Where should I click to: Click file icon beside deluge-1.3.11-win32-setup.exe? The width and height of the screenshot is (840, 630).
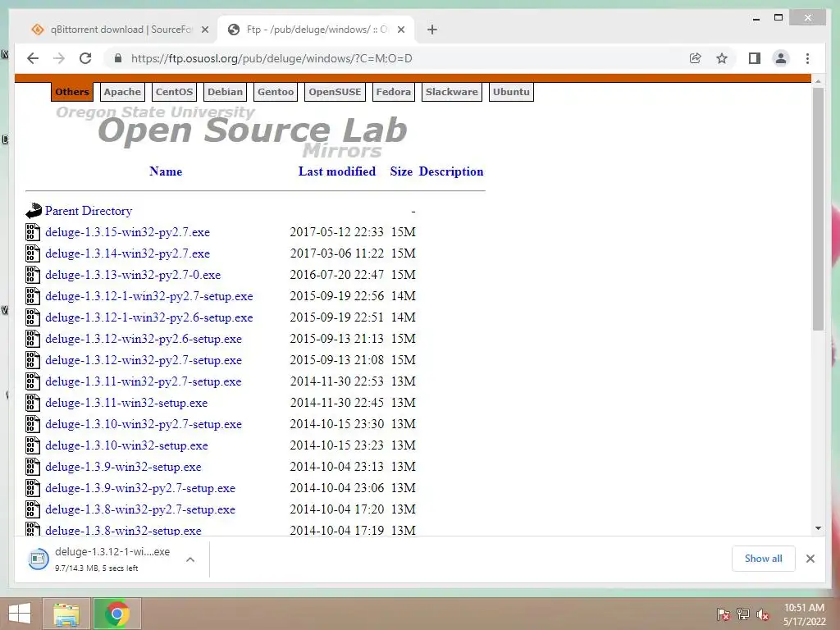coord(33,403)
